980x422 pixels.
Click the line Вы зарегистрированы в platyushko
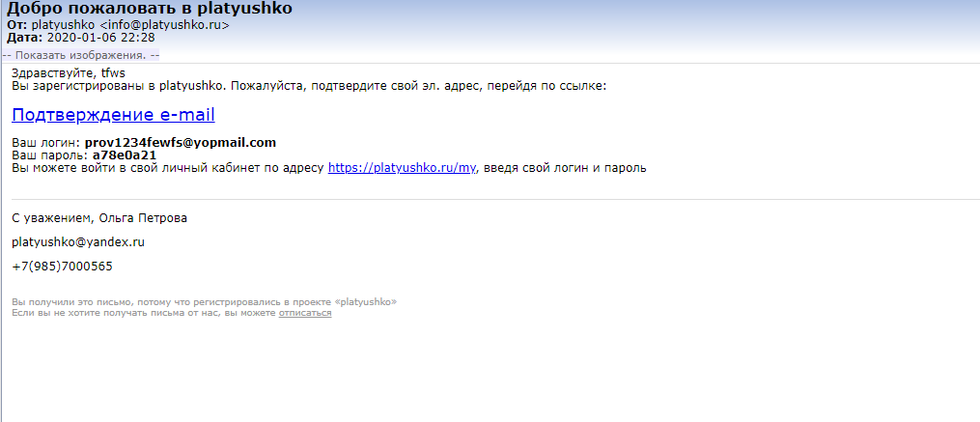309,85
